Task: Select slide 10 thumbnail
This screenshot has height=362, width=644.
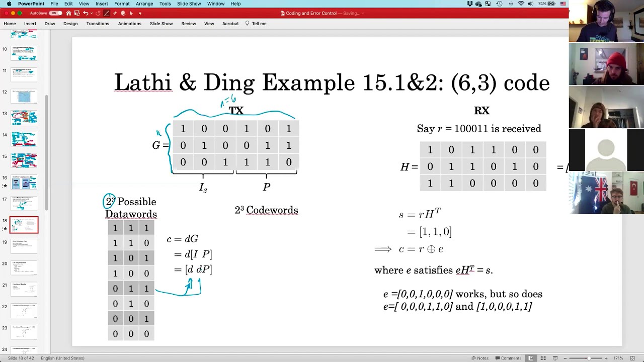Action: [x=24, y=53]
